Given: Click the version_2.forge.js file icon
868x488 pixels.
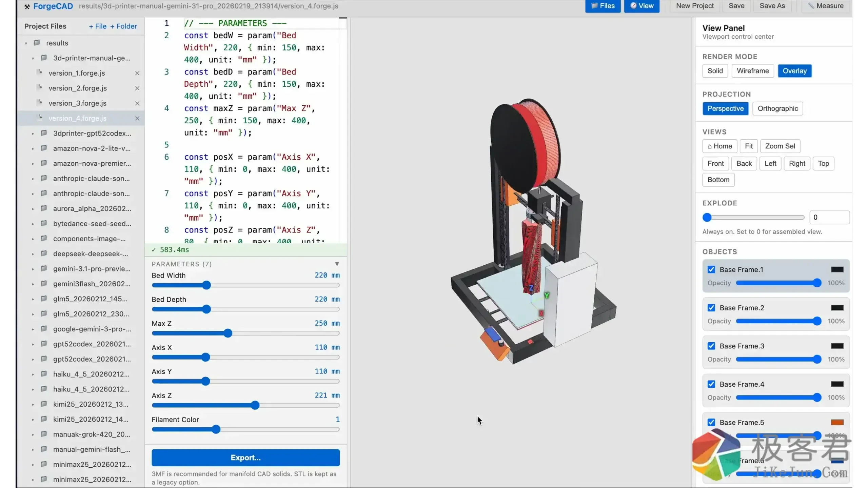Looking at the screenshot, I should pos(40,88).
